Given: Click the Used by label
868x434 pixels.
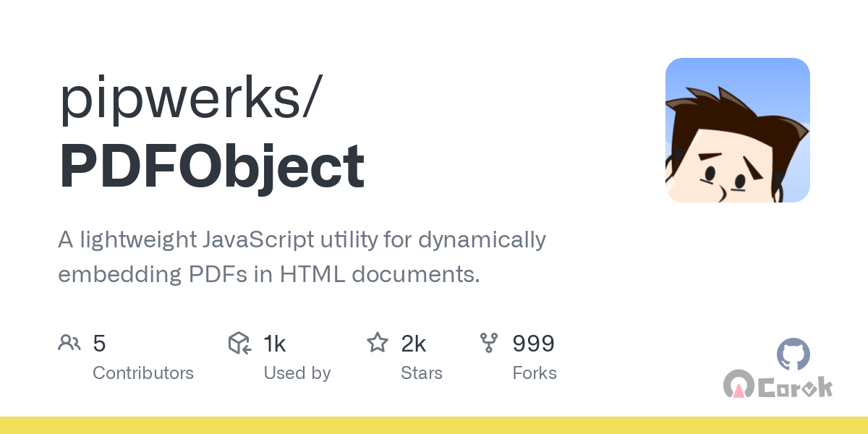Looking at the screenshot, I should click(297, 373).
